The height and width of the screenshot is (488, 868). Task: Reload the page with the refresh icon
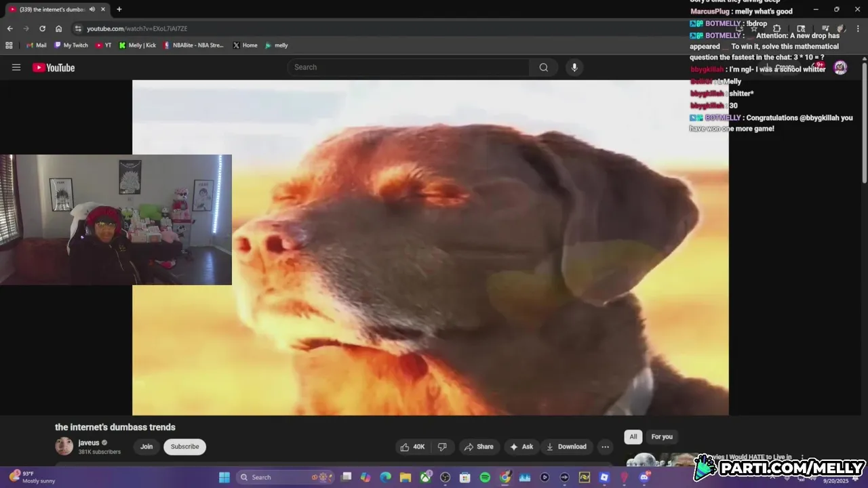(x=42, y=28)
